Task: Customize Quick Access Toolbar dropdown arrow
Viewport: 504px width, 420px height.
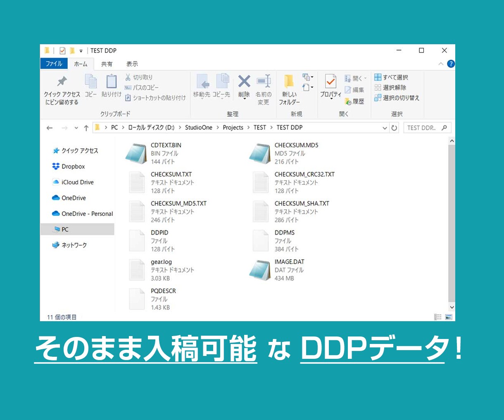Action: pyautogui.click(x=81, y=51)
